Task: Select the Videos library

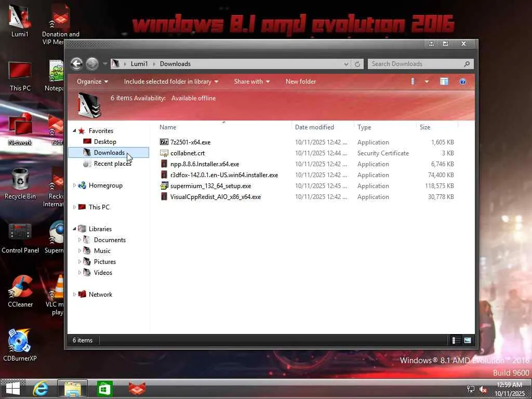Action: (x=103, y=272)
